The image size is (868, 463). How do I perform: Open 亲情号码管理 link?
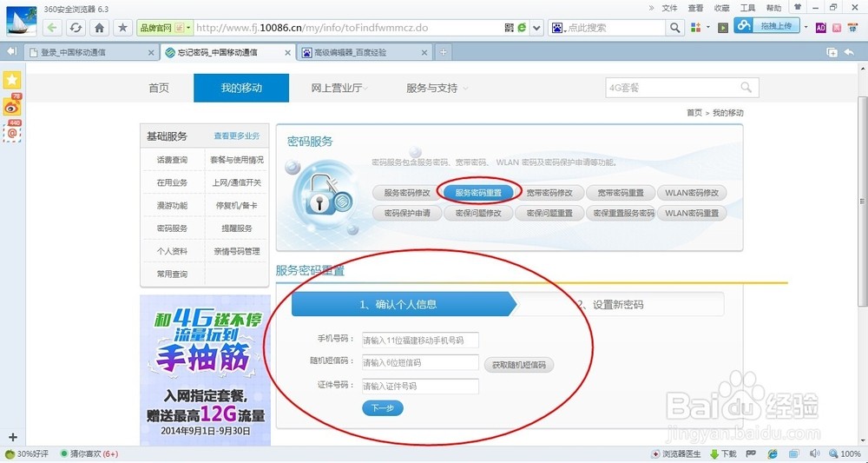237,251
